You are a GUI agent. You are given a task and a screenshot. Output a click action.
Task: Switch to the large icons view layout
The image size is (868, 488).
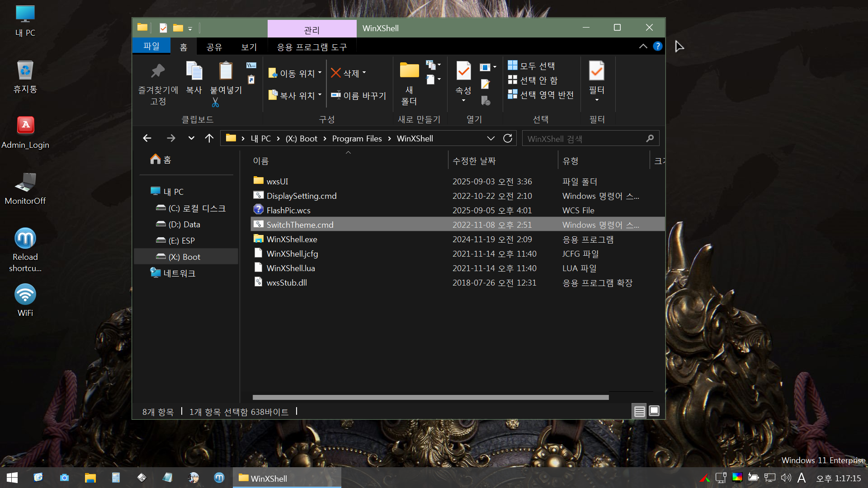[x=654, y=411]
